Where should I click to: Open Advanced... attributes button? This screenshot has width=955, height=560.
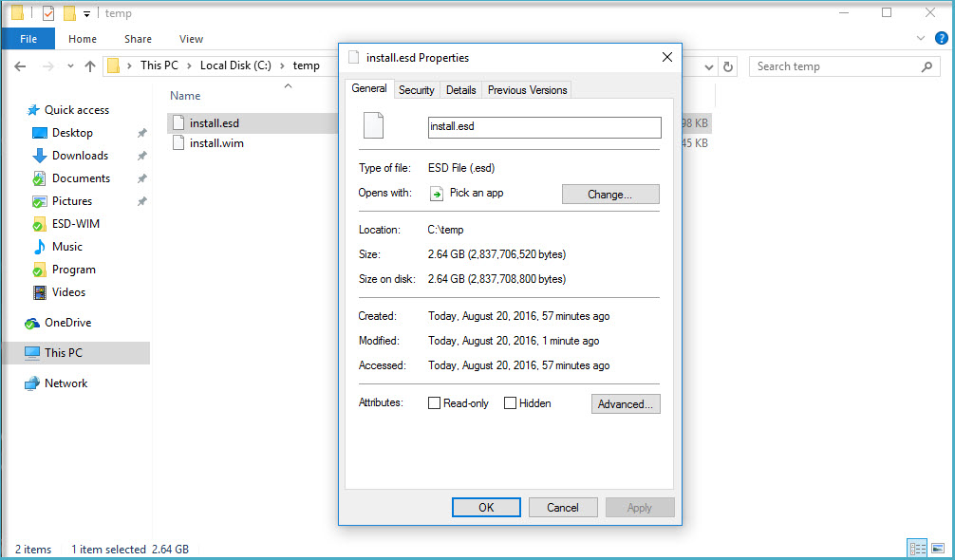(626, 404)
